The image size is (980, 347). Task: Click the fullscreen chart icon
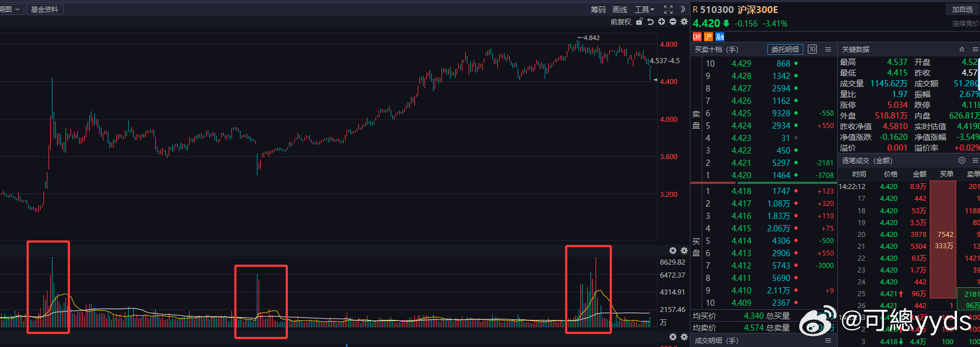coord(668,10)
